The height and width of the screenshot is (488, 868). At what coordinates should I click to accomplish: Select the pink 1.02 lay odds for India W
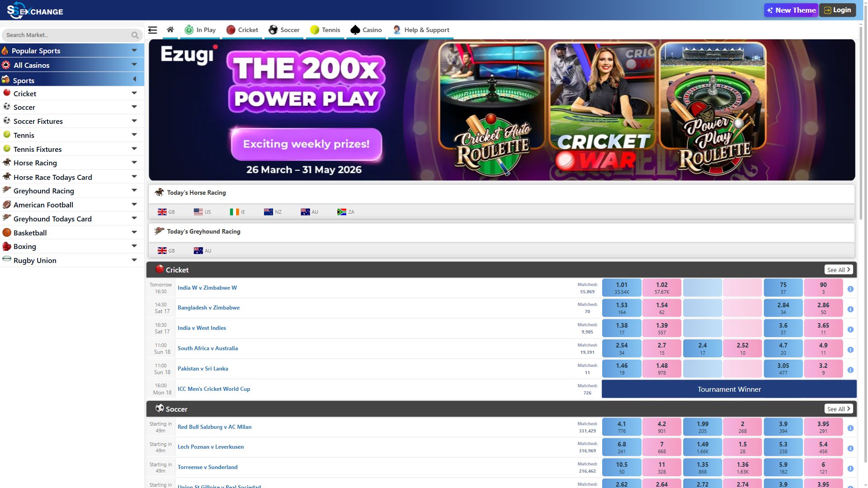(x=662, y=288)
